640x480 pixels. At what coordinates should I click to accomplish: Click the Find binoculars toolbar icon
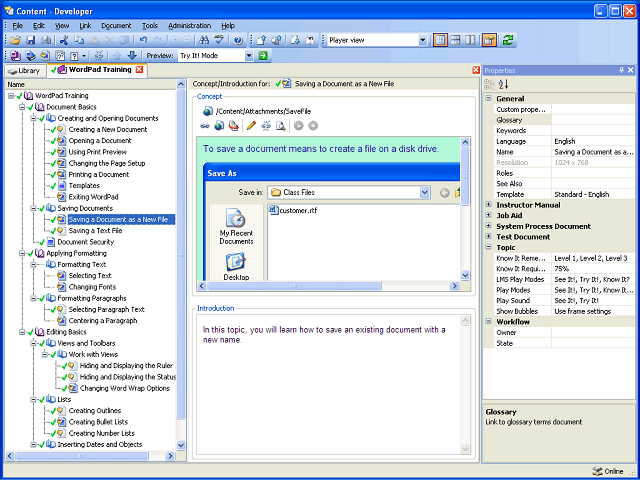[x=204, y=40]
